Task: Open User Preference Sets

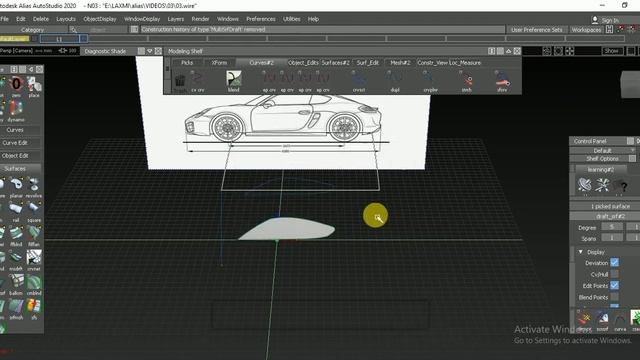Action: click(x=536, y=29)
